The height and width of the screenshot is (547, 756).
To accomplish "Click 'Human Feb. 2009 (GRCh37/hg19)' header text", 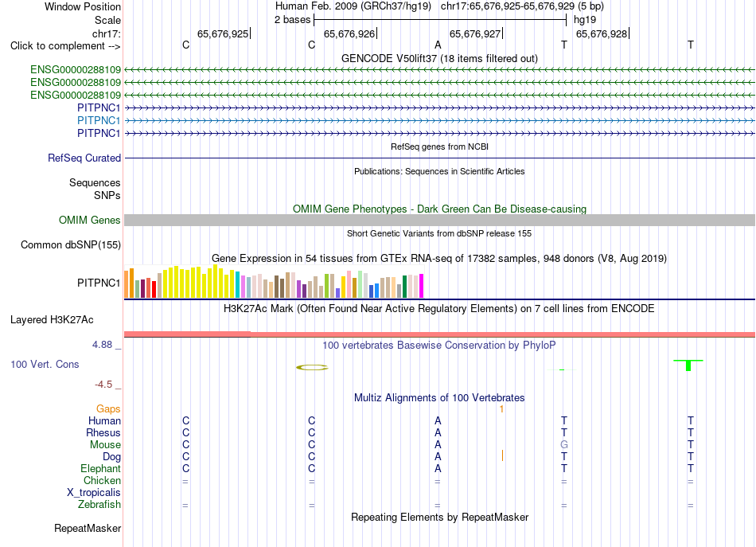I will coord(353,6).
